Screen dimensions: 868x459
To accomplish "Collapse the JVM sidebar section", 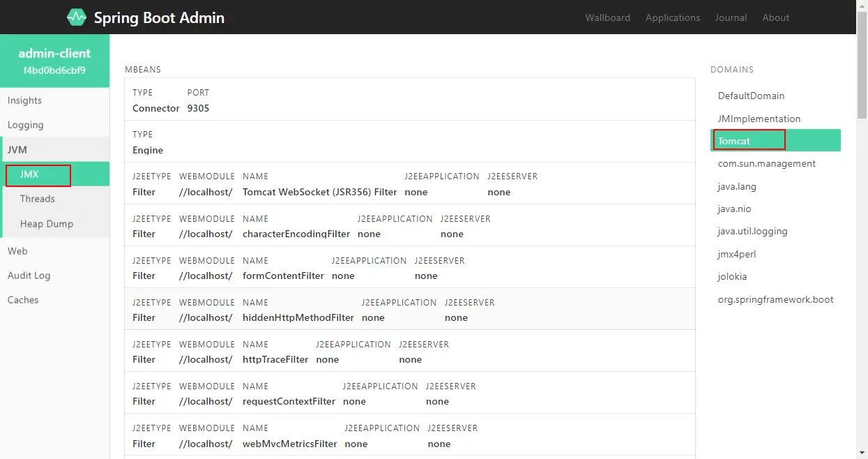I will pos(17,149).
